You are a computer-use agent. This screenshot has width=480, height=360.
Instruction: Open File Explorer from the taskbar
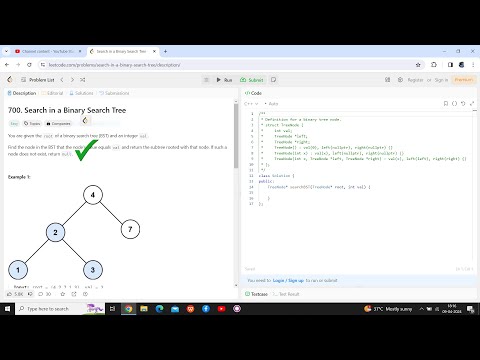(x=144, y=309)
